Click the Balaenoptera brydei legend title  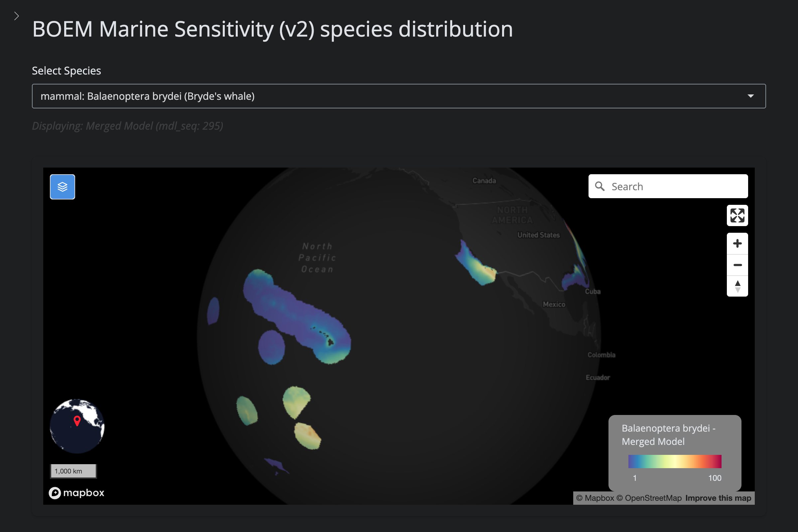pyautogui.click(x=668, y=435)
